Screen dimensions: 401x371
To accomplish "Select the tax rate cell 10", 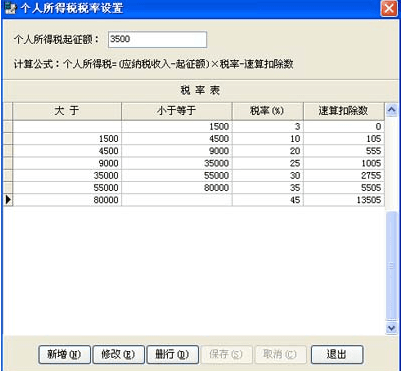I will (268, 139).
